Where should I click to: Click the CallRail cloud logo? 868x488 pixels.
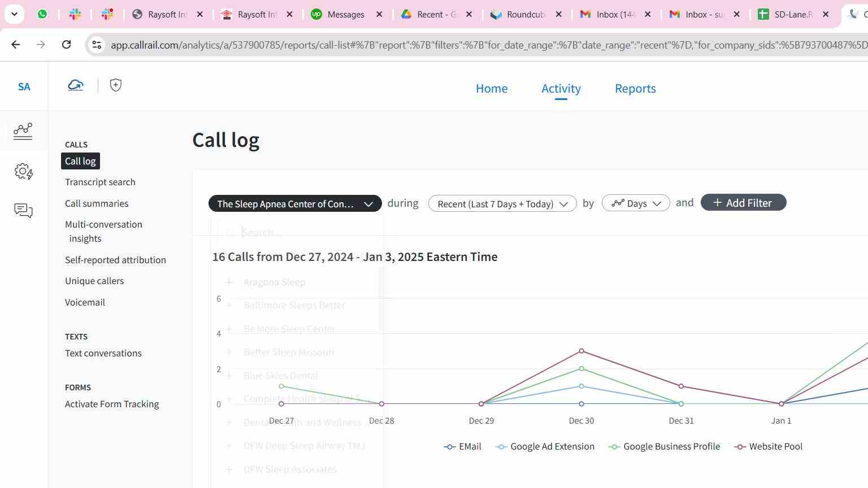[x=76, y=86]
